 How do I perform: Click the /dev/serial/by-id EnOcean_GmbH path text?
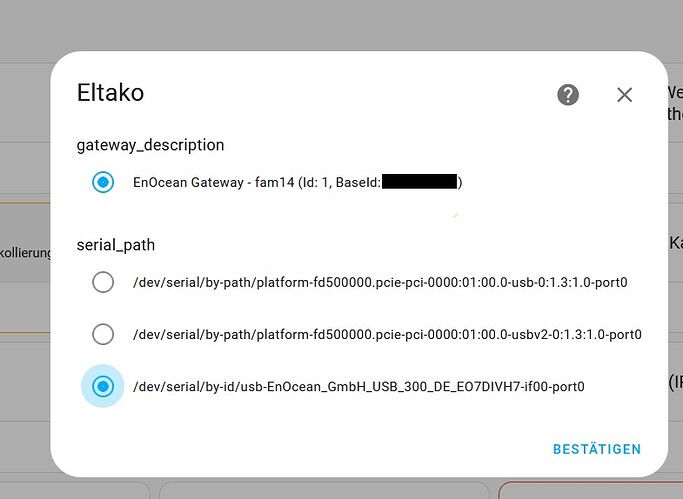[358, 386]
